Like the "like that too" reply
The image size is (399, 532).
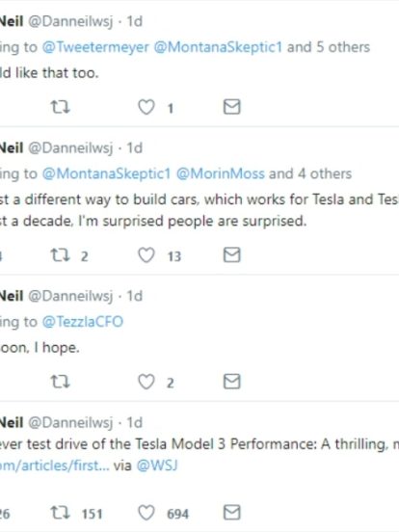[x=146, y=107]
